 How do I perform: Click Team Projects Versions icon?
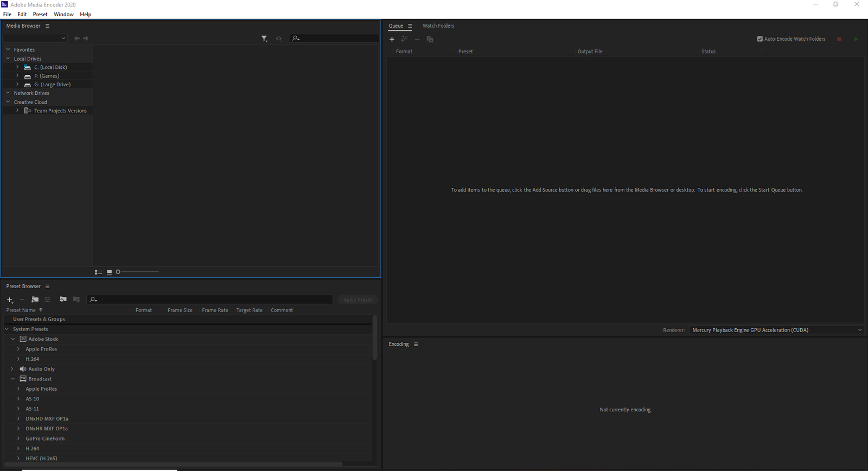pyautogui.click(x=28, y=111)
